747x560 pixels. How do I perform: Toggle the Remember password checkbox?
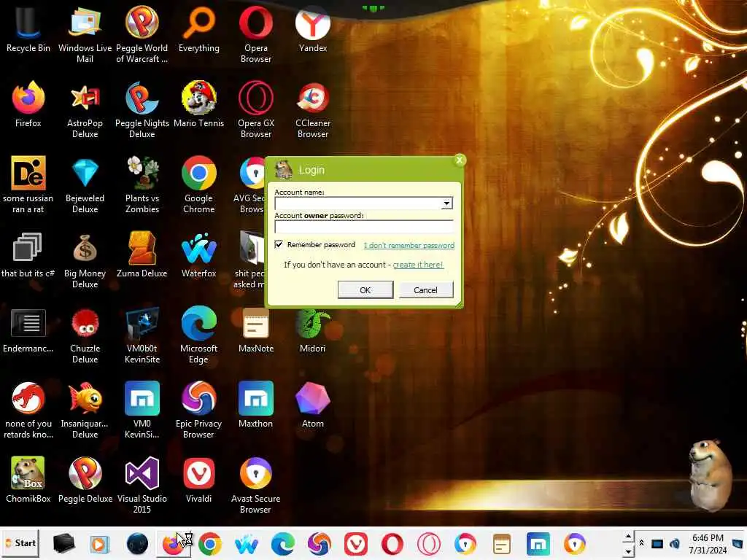[x=279, y=245]
